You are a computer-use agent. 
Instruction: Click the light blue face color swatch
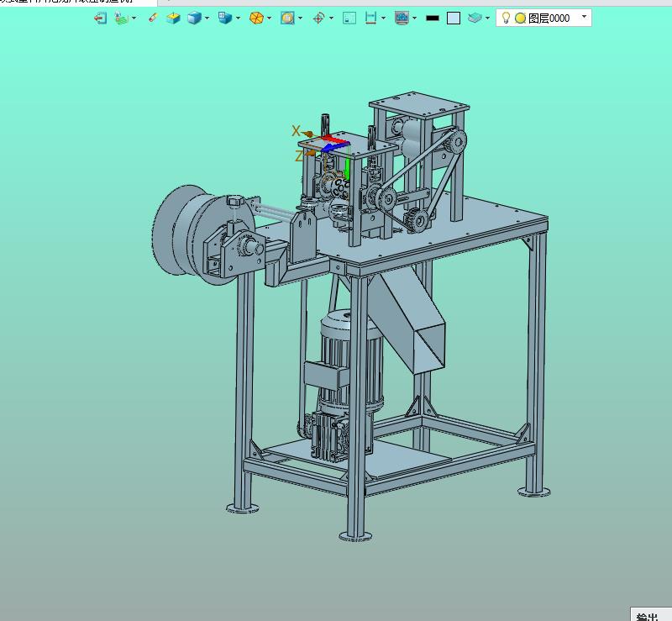pyautogui.click(x=454, y=18)
